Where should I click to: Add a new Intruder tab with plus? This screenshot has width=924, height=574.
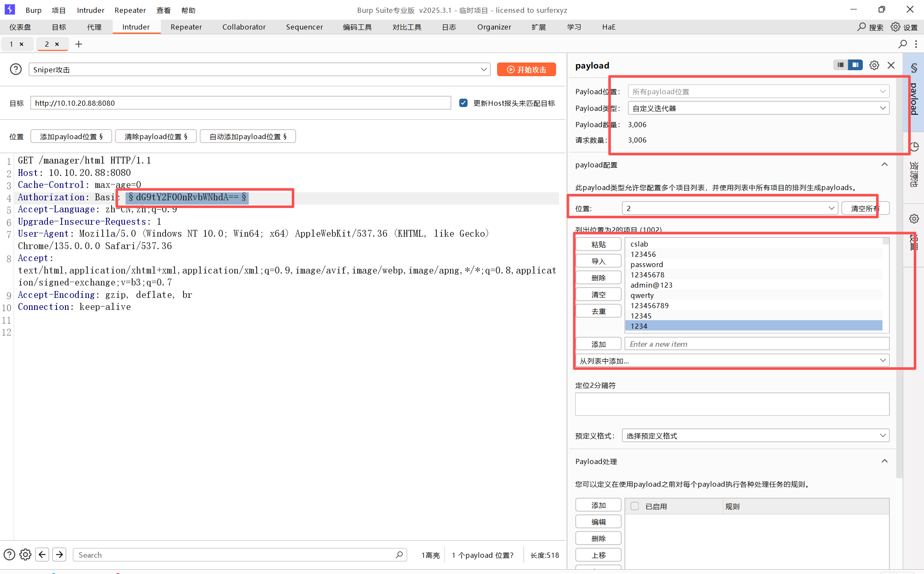[79, 44]
